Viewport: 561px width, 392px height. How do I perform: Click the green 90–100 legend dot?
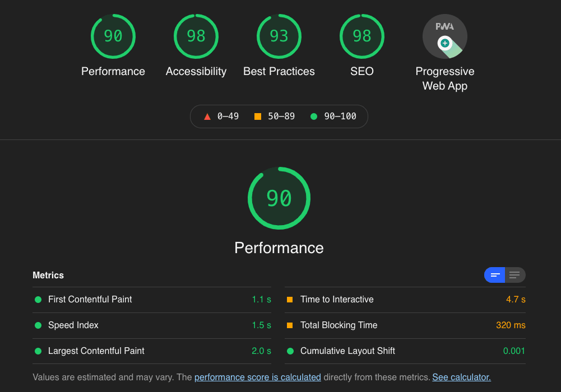[x=314, y=116]
